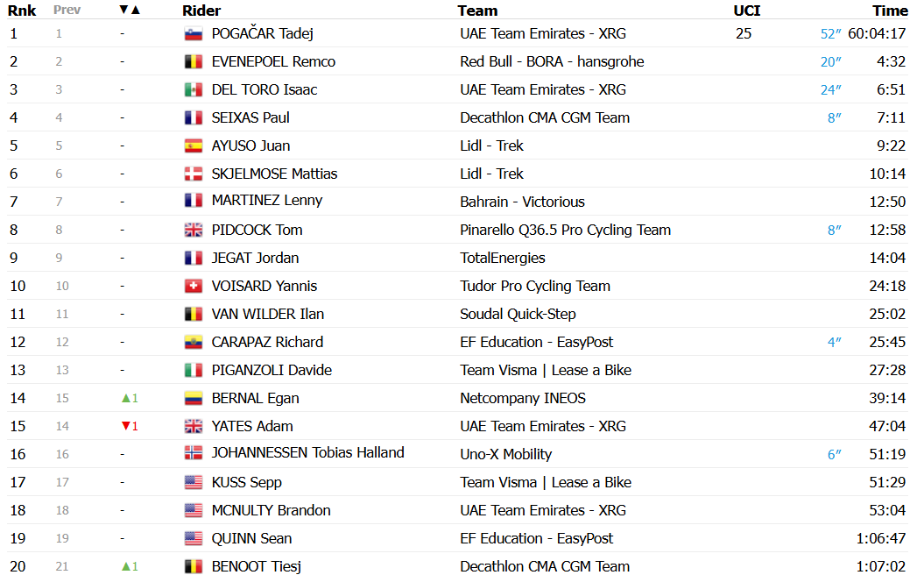This screenshot has height=575, width=924.
Task: Click the red down arrow on Yates row
Action: (125, 426)
